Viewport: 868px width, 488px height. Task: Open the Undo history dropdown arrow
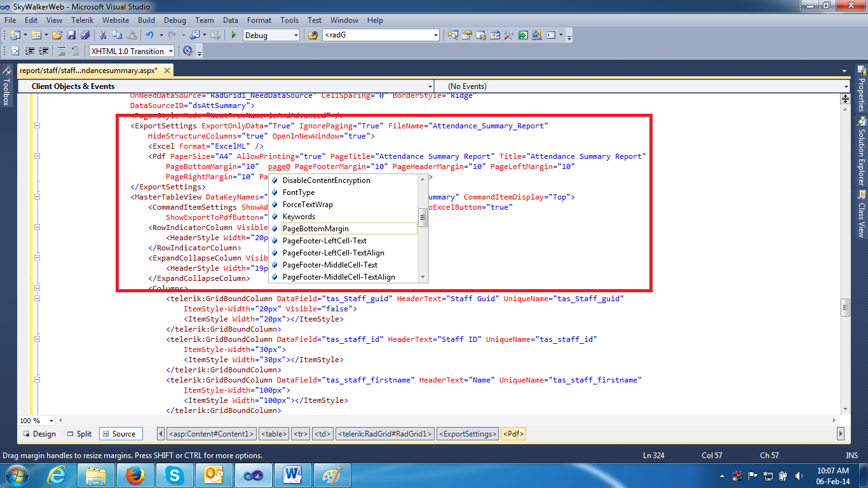click(x=161, y=35)
